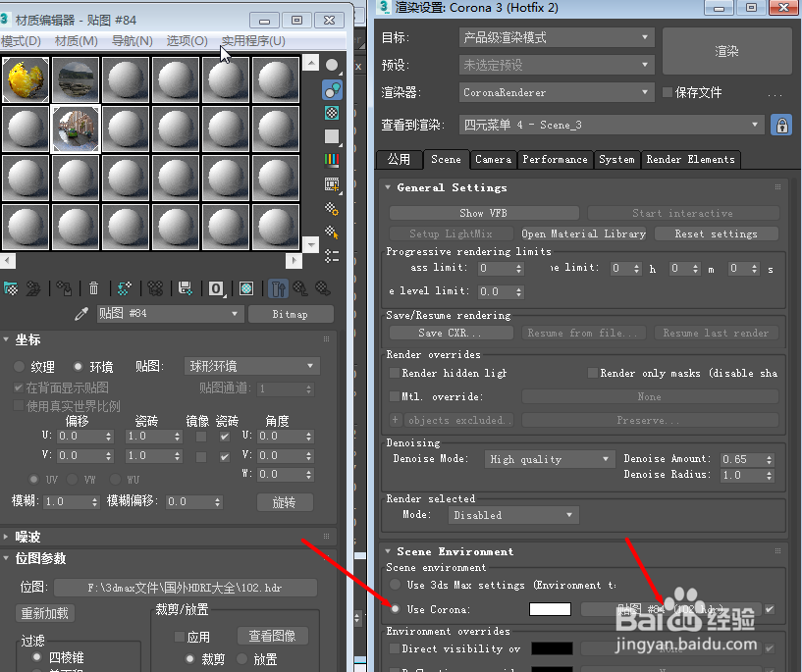Click the Use Corona white color swatch
802x672 pixels.
(x=550, y=609)
